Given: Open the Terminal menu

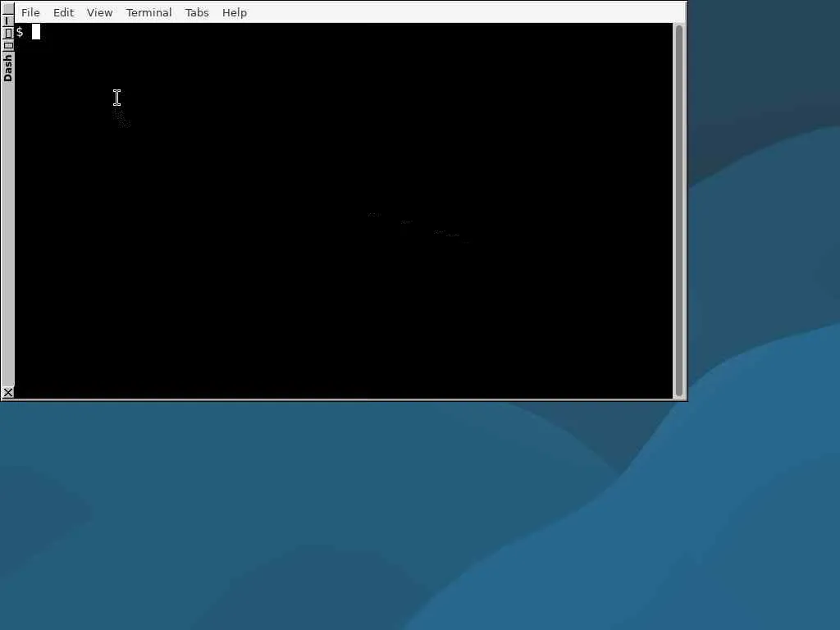Looking at the screenshot, I should pos(148,12).
